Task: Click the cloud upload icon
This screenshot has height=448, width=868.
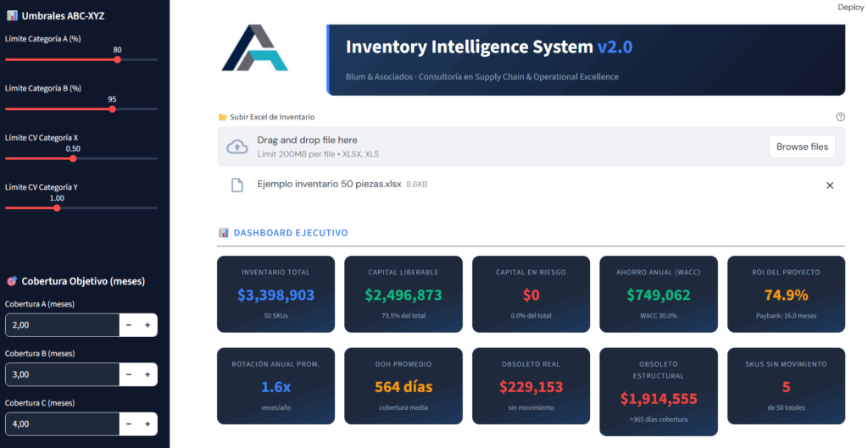Action: [x=237, y=147]
